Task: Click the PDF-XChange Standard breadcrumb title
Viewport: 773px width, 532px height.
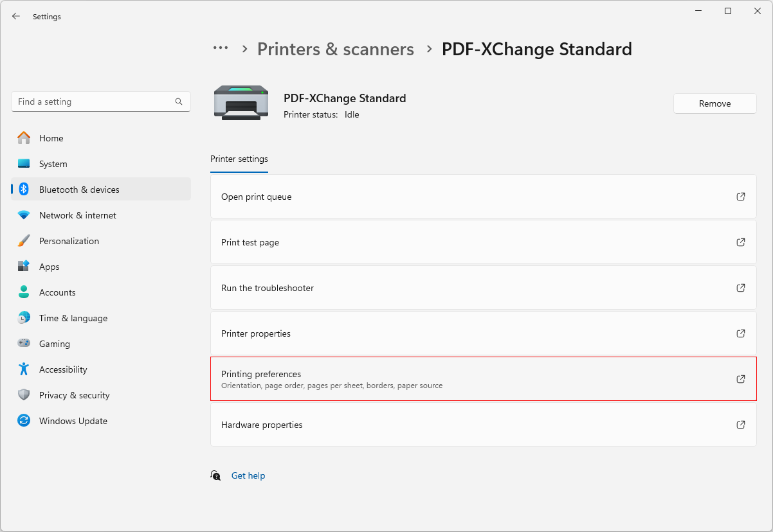Action: [537, 49]
